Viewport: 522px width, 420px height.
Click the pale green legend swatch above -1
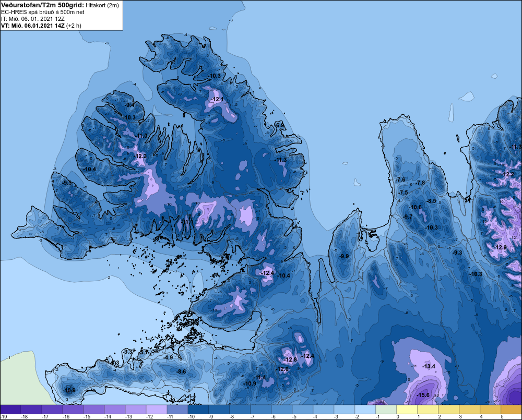[386, 410]
